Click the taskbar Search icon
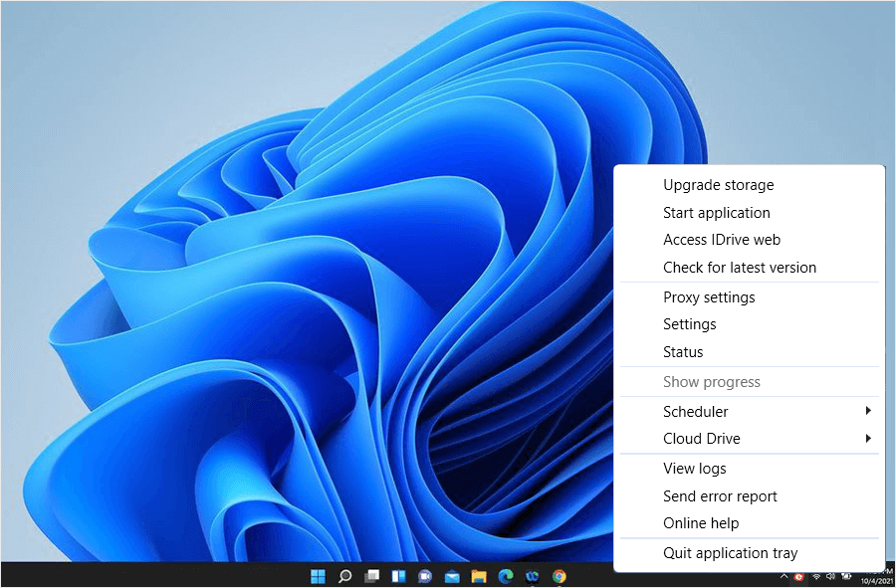 click(344, 576)
